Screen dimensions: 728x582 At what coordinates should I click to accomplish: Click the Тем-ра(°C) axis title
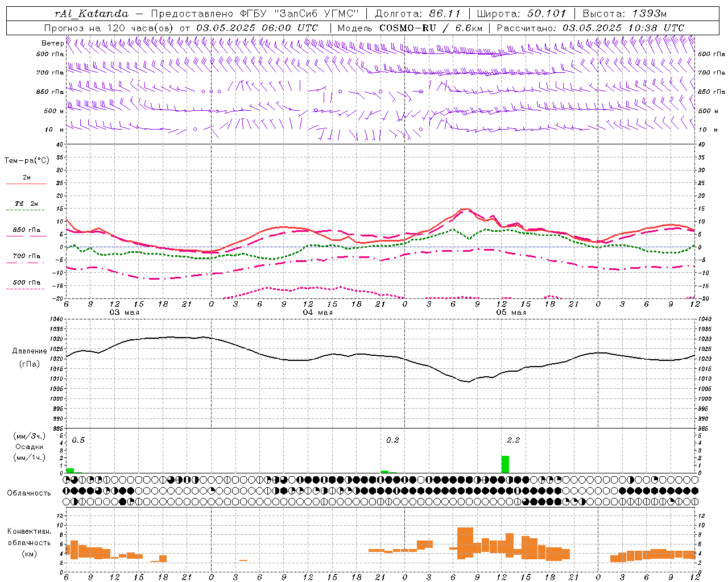click(27, 161)
